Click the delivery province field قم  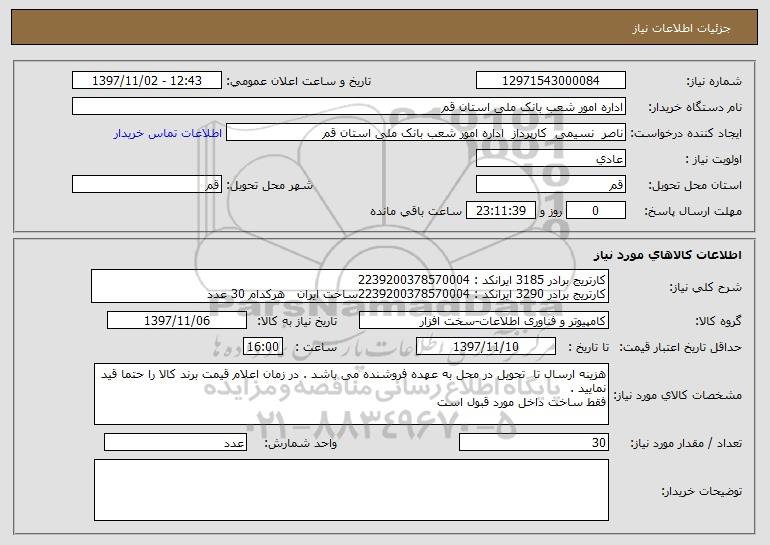pos(550,185)
